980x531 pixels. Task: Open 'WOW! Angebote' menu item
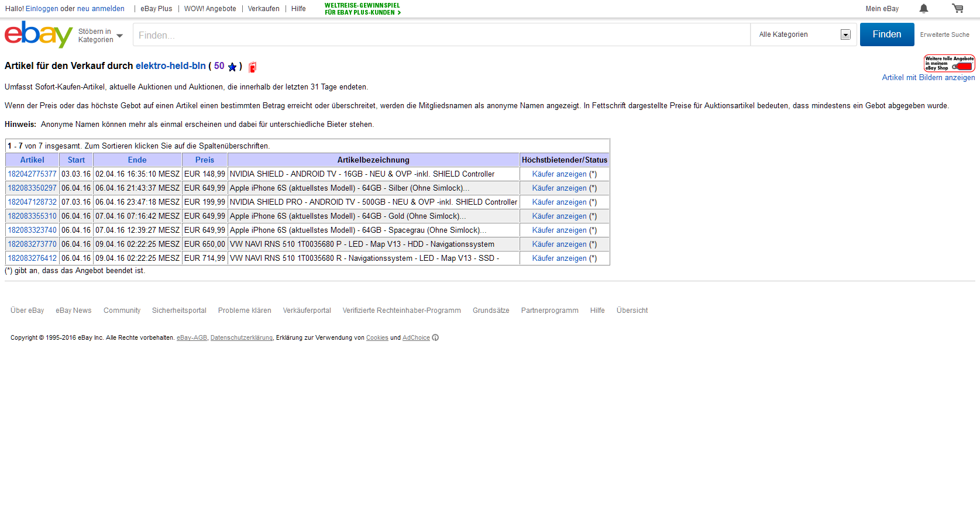click(x=210, y=9)
